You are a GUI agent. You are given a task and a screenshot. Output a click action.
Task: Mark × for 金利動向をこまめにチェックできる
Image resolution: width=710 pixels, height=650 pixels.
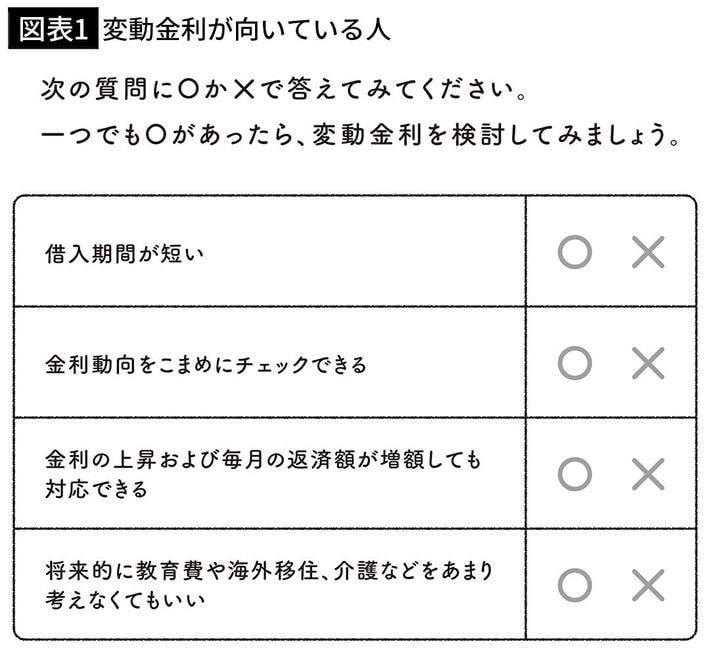point(648,363)
